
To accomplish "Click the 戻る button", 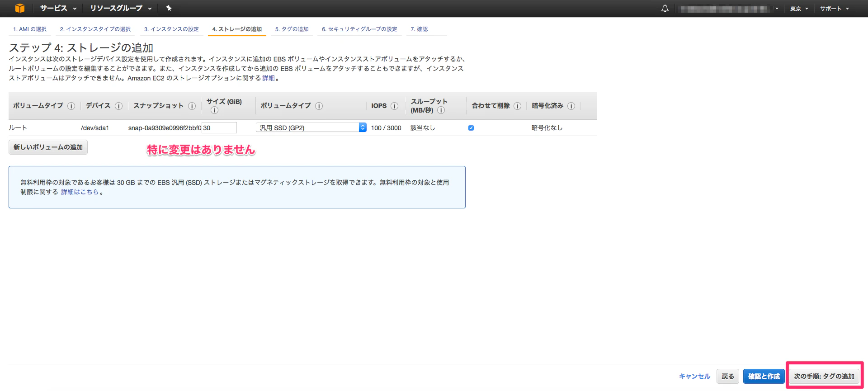I will (728, 376).
